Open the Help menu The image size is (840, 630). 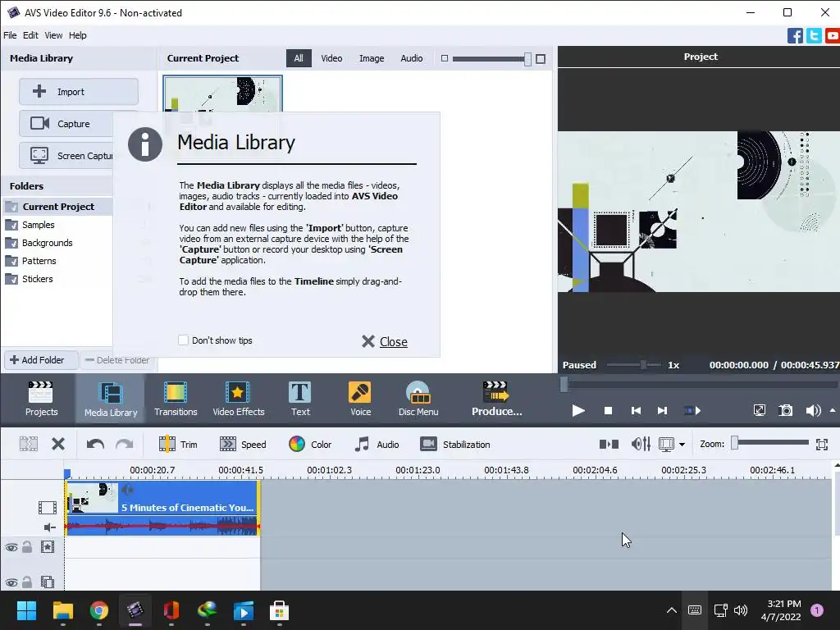(x=78, y=35)
